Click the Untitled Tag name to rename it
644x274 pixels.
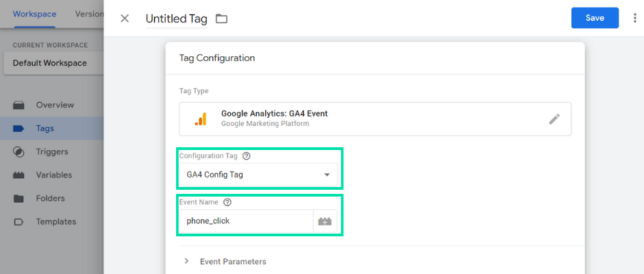176,18
